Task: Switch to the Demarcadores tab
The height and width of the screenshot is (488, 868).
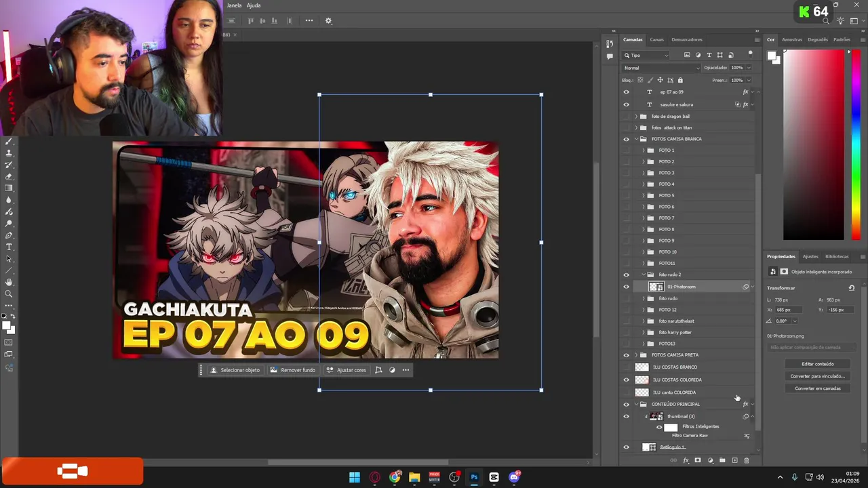Action: [x=687, y=39]
